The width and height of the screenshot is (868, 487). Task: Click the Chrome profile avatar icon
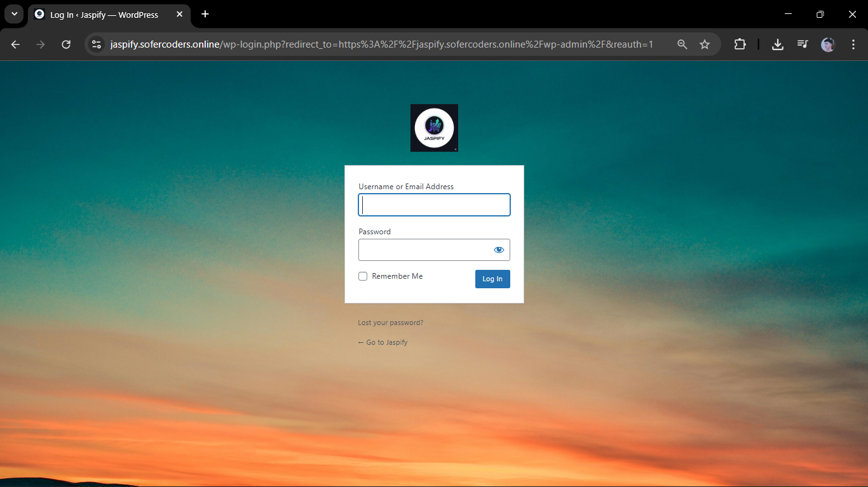pos(827,44)
